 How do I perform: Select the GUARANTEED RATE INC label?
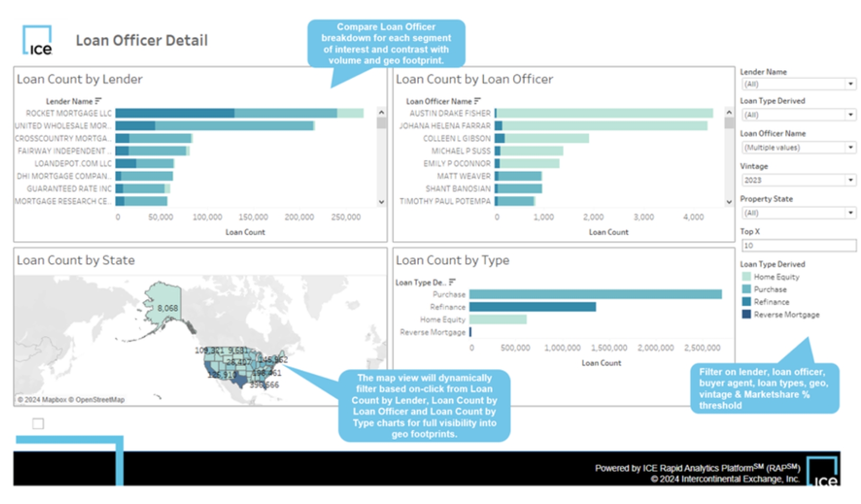coord(69,189)
